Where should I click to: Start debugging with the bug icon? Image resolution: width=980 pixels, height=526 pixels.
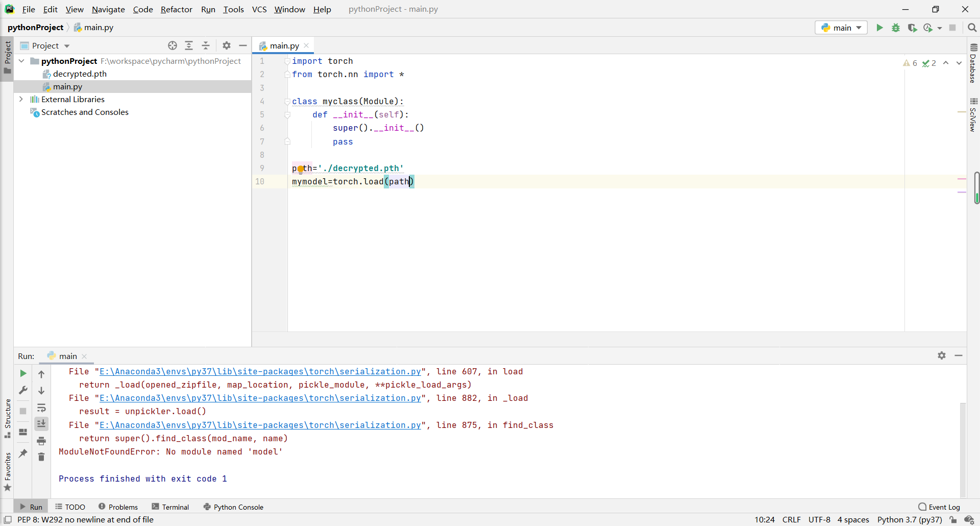[x=896, y=28]
